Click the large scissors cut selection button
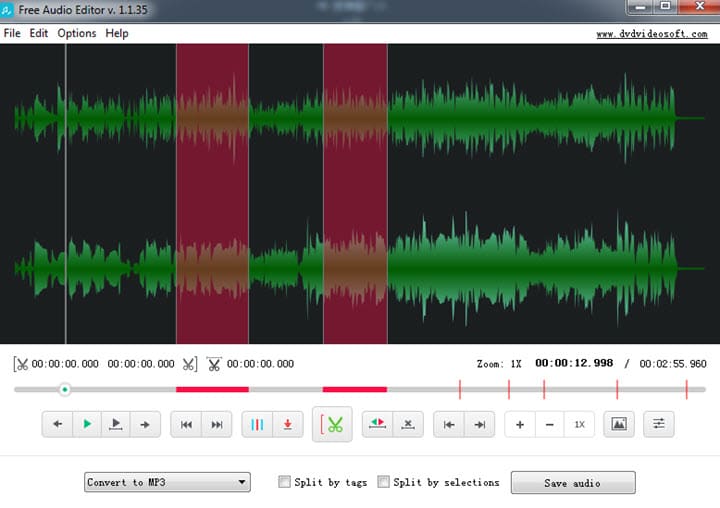The width and height of the screenshot is (720, 508). coord(332,425)
